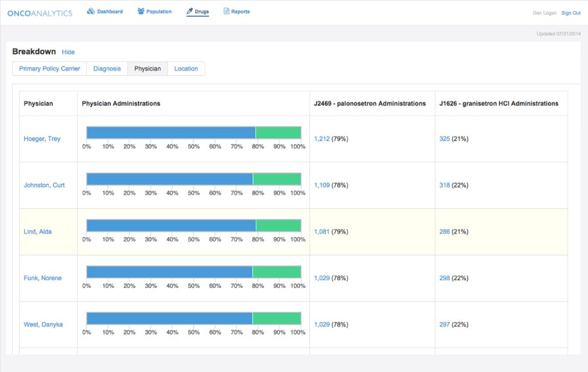Click green bar segment for West, Danyka
This screenshot has width=588, height=372.
click(x=277, y=319)
